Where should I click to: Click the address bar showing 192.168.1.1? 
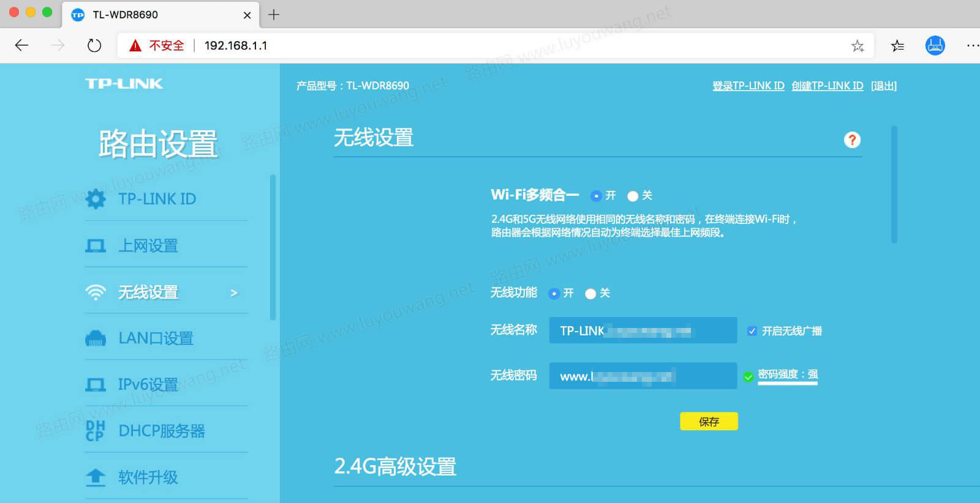(495, 45)
